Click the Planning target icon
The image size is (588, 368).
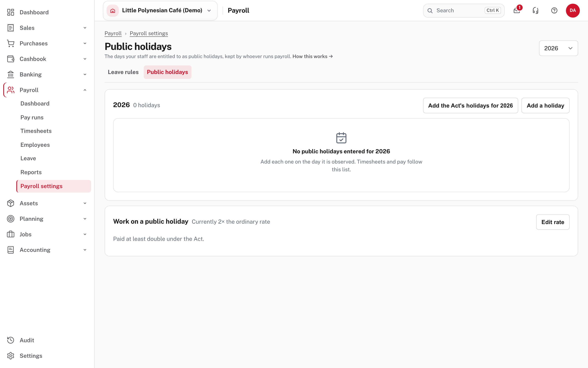click(10, 219)
